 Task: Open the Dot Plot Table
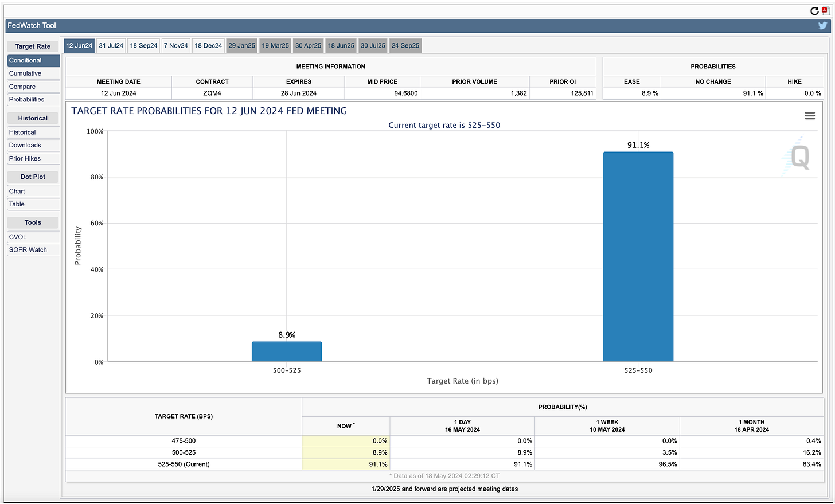33,204
